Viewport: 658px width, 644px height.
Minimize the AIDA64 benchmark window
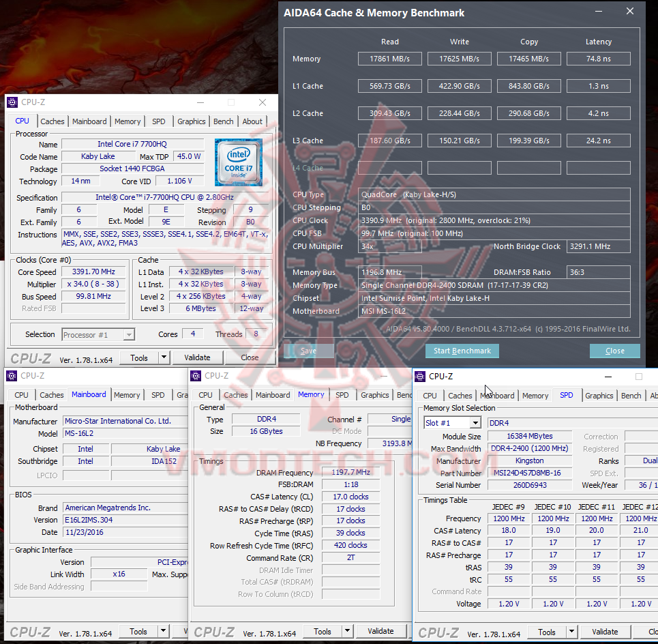coord(599,12)
